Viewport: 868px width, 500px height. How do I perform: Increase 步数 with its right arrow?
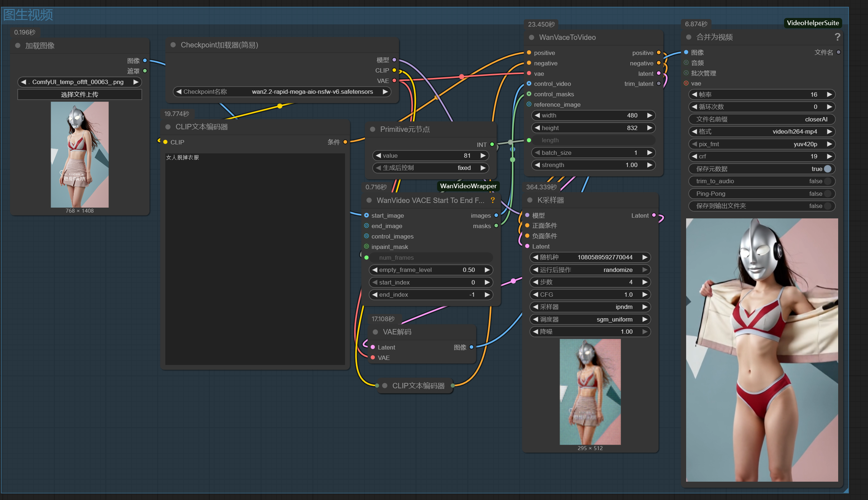point(645,282)
